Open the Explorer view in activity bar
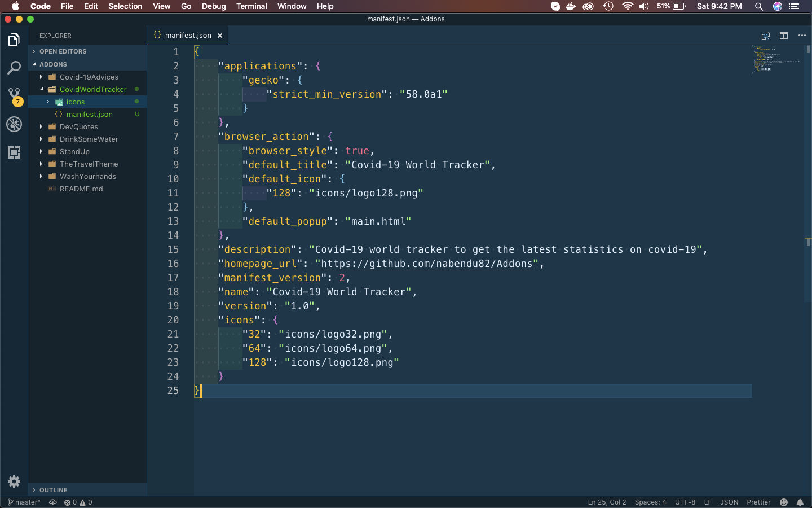The image size is (812, 508). pos(14,40)
